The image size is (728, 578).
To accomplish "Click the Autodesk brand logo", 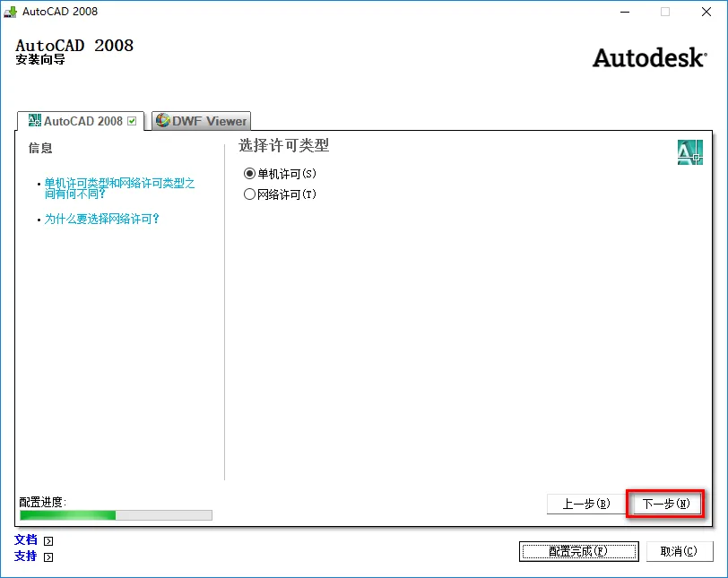I will [x=649, y=58].
